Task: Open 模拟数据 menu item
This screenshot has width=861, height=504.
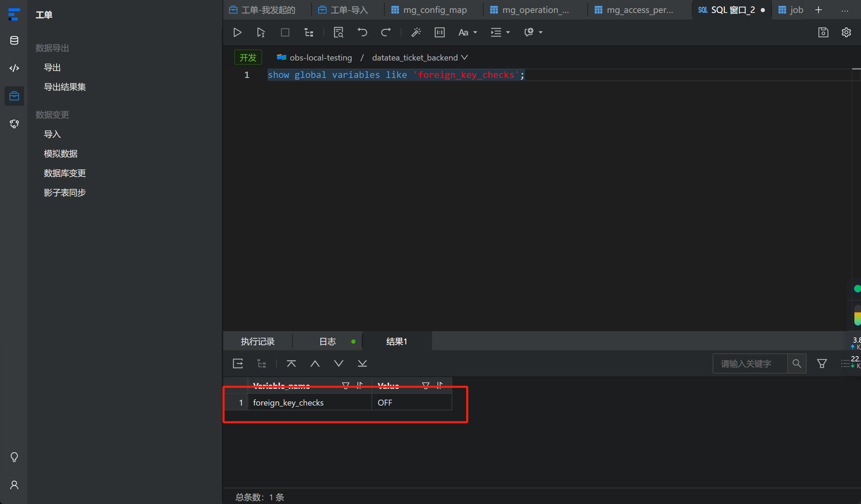Action: 61,154
